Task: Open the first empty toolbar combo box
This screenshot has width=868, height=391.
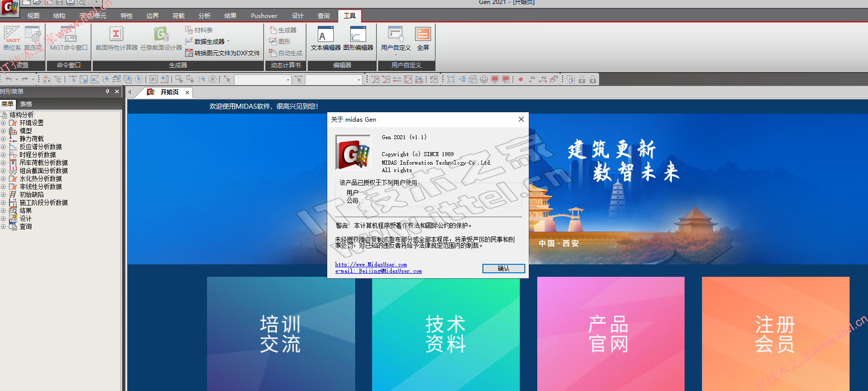Action: (263, 79)
